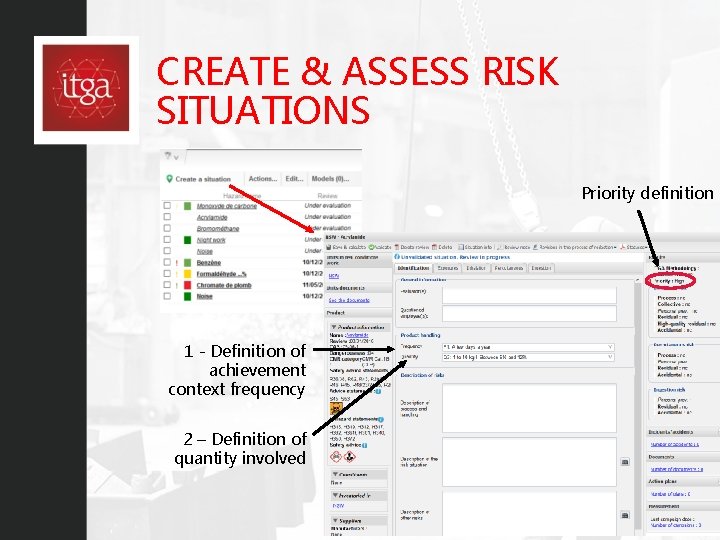Open the Chromate de plomb hazard link
The image size is (720, 540).
(224, 285)
